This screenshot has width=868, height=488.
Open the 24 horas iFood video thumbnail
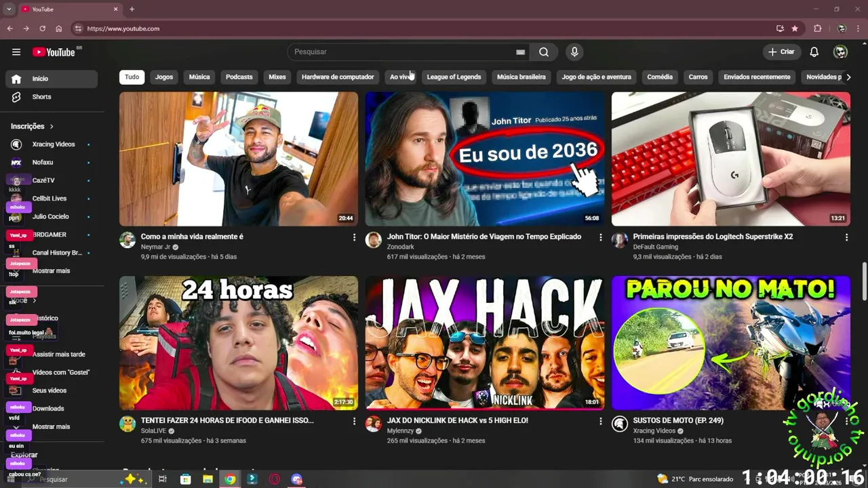(x=239, y=343)
